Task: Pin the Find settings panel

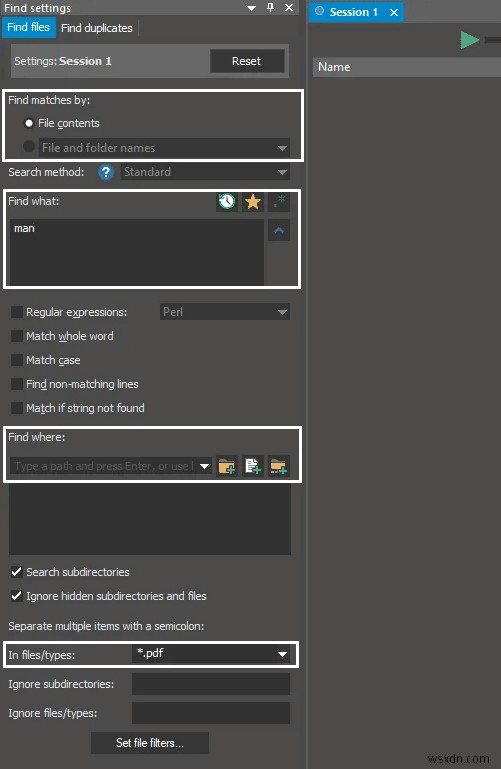Action: click(270, 7)
